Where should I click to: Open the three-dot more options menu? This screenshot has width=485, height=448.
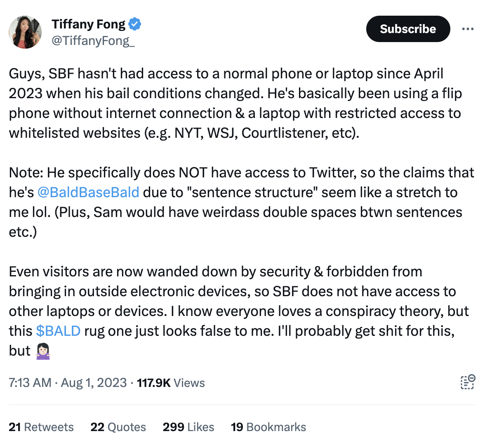[x=468, y=29]
